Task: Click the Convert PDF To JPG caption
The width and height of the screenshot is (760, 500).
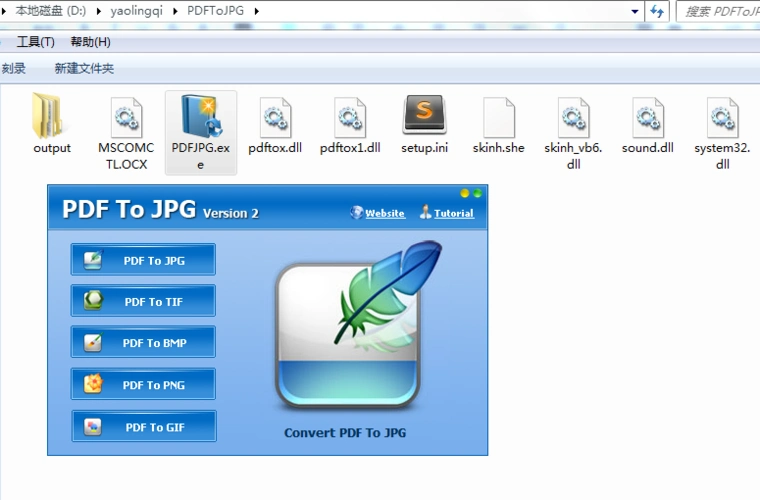Action: click(x=345, y=433)
